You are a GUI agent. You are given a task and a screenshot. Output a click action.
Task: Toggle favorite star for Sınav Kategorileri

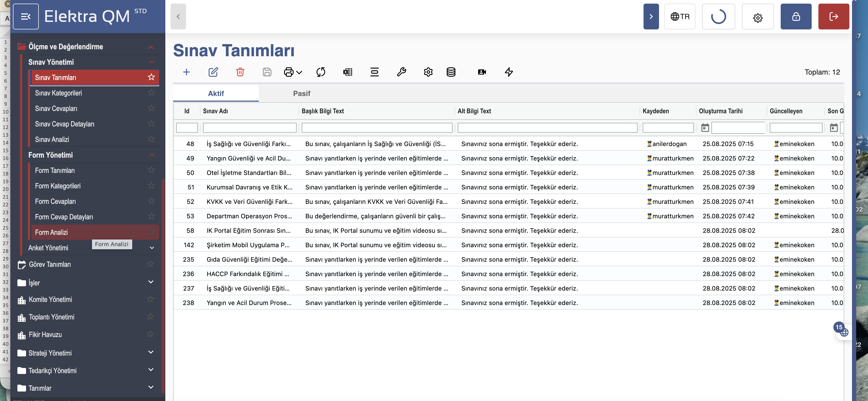151,93
